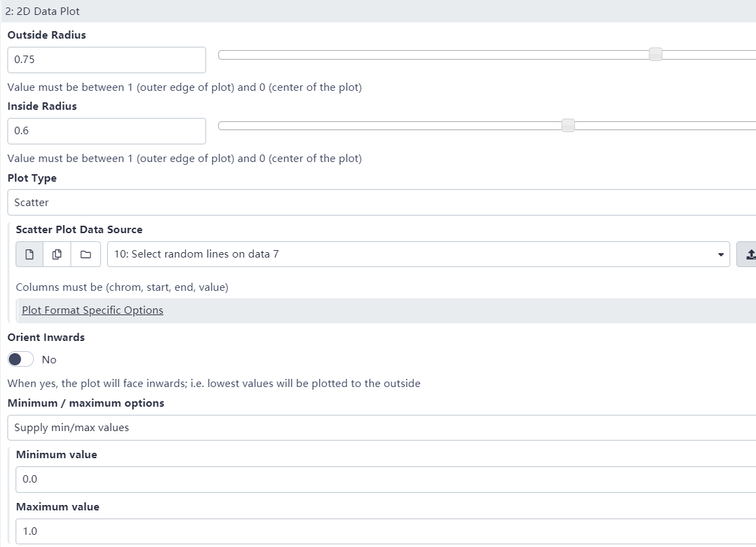Click the Plot Type label
This screenshot has height=547, width=756.
point(32,178)
